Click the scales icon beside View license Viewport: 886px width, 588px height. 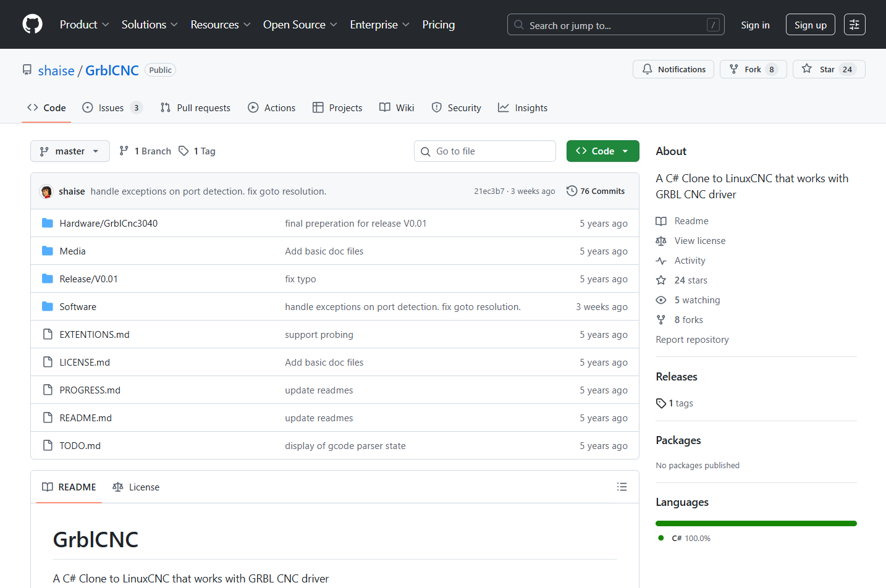661,241
